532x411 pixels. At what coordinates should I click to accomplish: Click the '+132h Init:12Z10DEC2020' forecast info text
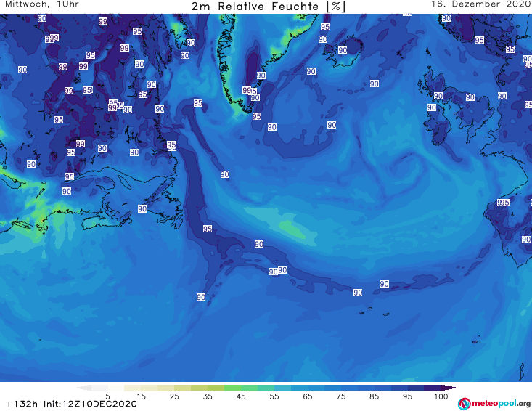click(x=71, y=404)
